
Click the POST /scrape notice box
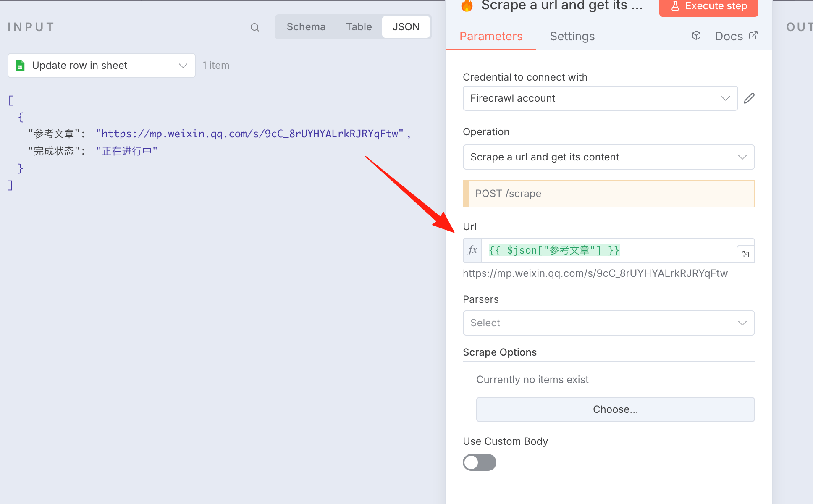coord(608,194)
